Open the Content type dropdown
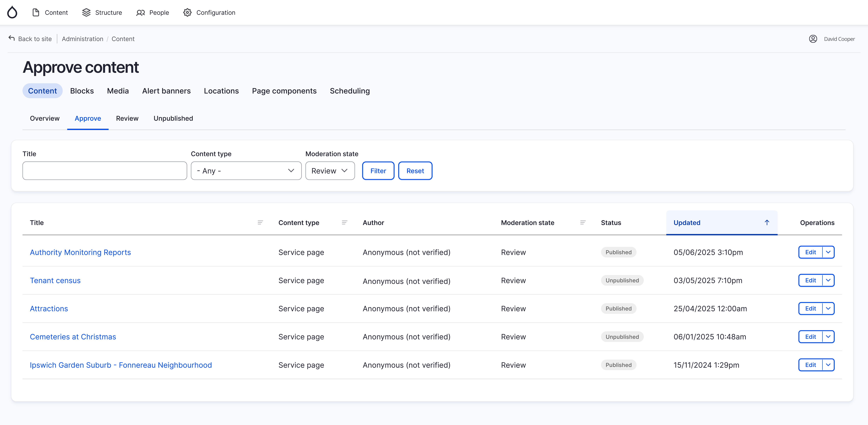Viewport: 868px width, 425px height. pyautogui.click(x=246, y=171)
